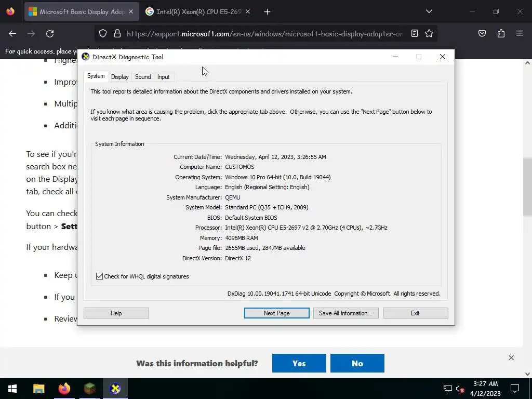Open the muted volume tray icon

(460, 389)
